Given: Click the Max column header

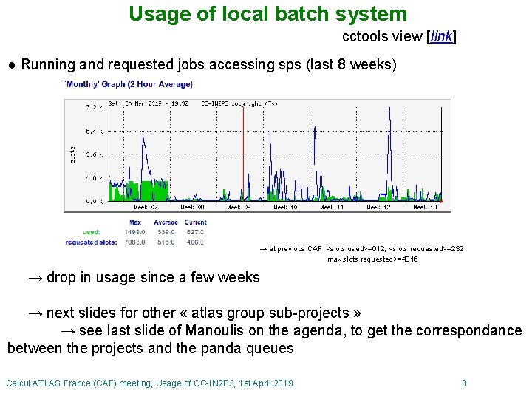Looking at the screenshot, I should point(135,222).
